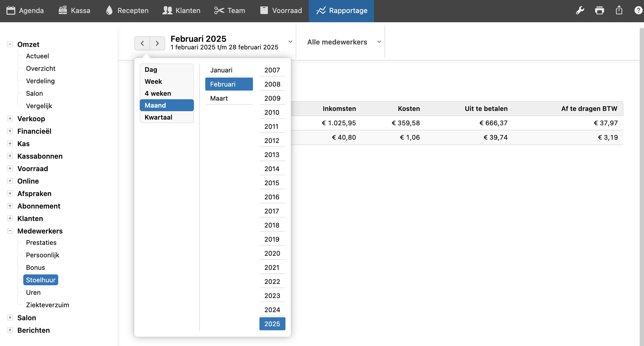Screen dimensions: 644x346
Task: Switch to the Agenda tab
Action: (25, 11)
